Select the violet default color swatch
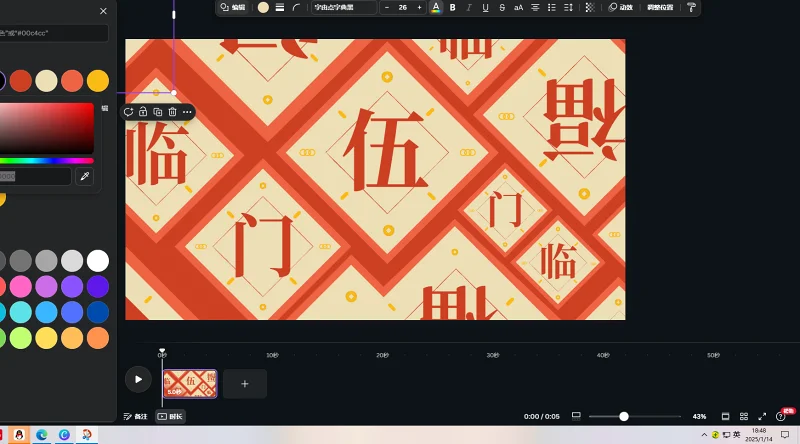The width and height of the screenshot is (800, 444). click(x=72, y=286)
